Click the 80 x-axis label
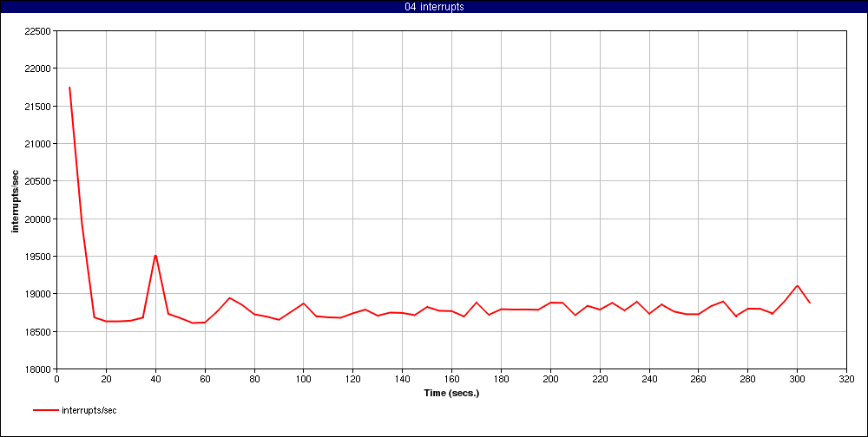 click(254, 380)
